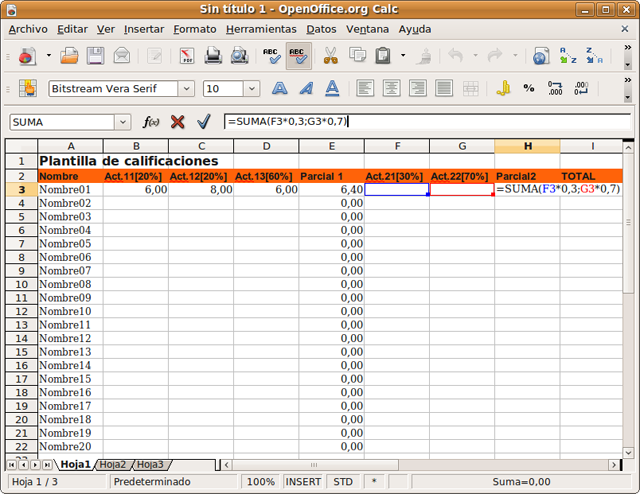Open the Formato menu

click(x=195, y=29)
